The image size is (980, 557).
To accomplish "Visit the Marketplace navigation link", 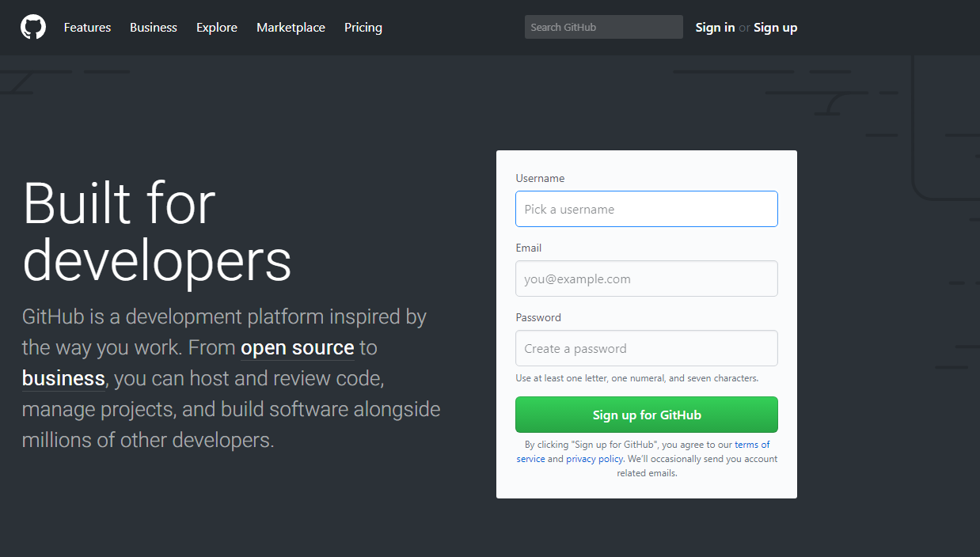I will (x=291, y=28).
